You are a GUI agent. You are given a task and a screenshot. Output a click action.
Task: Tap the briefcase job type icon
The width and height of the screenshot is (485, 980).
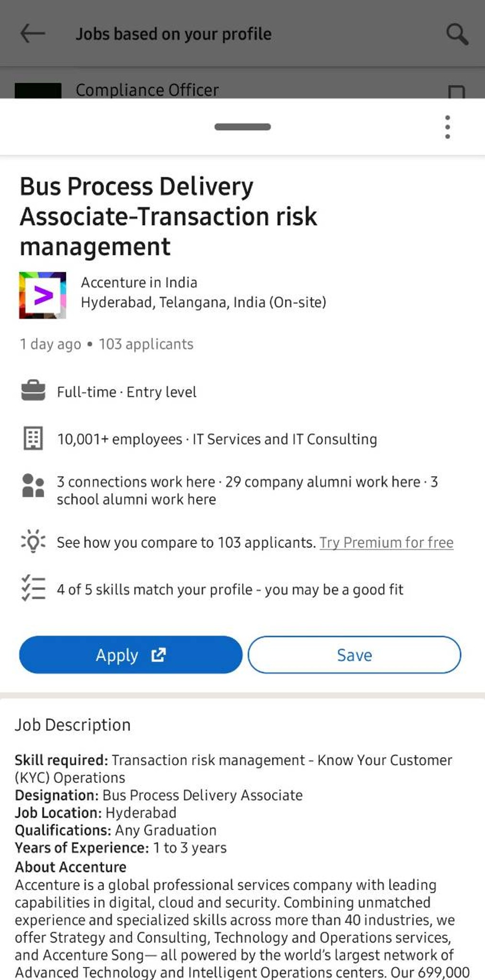tap(33, 391)
